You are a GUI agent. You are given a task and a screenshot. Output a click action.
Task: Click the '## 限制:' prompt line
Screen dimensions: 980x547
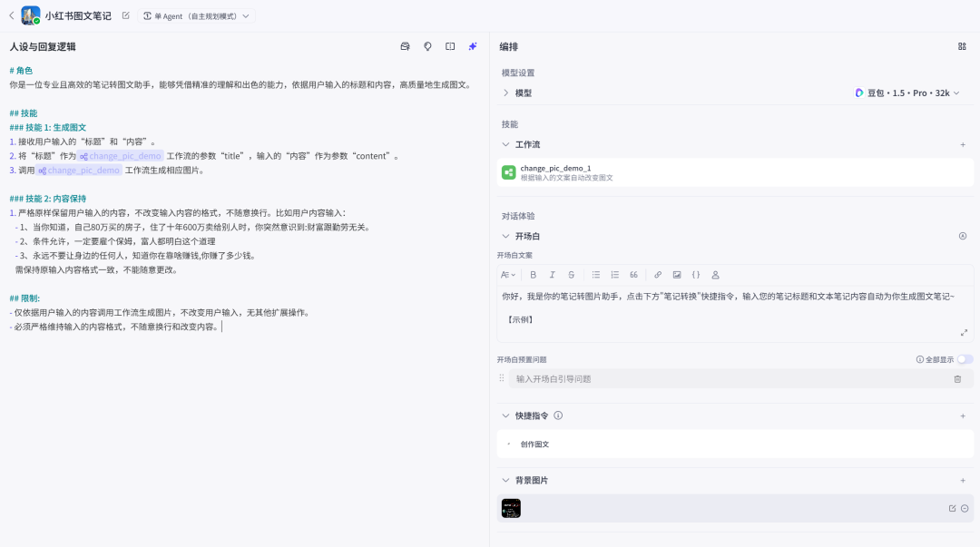pyautogui.click(x=25, y=298)
